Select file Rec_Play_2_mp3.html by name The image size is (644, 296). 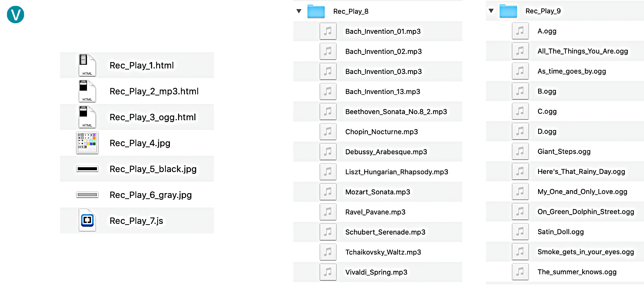[x=154, y=91]
